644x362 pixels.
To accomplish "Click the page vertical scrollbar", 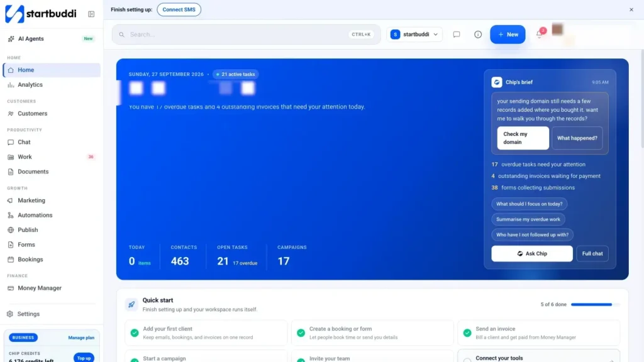I will [x=642, y=99].
